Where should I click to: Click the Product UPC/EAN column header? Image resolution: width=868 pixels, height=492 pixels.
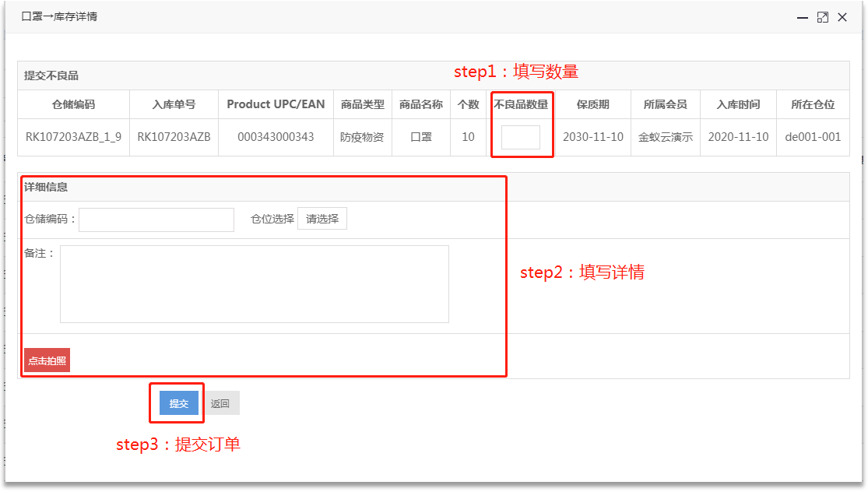tap(276, 104)
